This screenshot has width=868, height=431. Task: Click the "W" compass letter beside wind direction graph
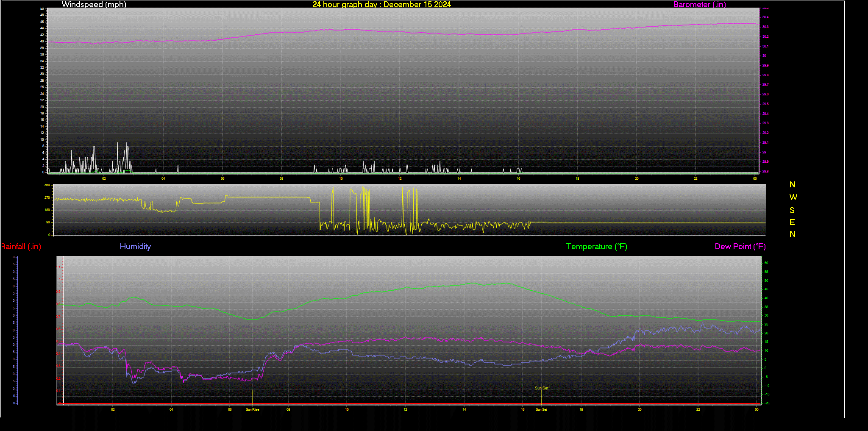click(793, 197)
